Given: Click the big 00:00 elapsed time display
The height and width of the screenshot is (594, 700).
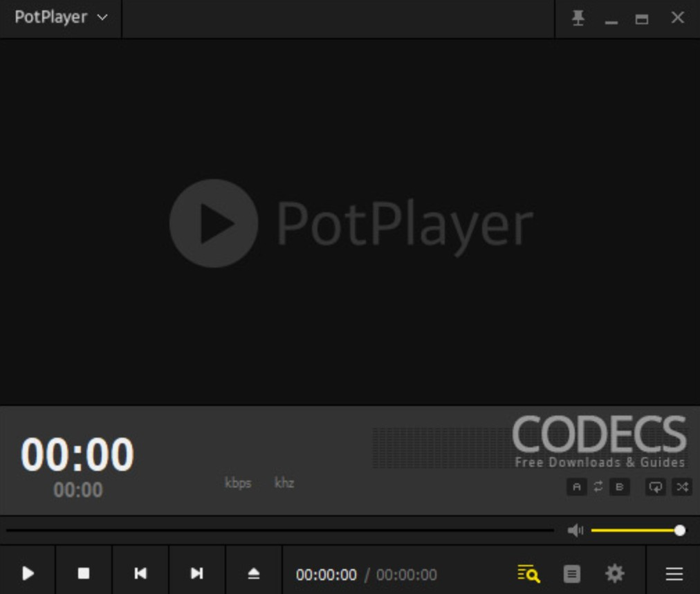Looking at the screenshot, I should tap(77, 454).
